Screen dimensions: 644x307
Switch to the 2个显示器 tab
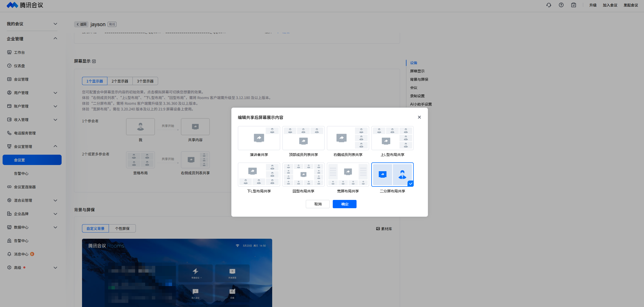[120, 81]
